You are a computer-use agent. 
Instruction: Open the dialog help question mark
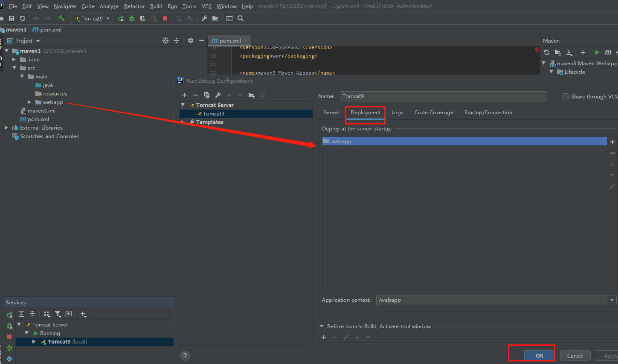(185, 355)
